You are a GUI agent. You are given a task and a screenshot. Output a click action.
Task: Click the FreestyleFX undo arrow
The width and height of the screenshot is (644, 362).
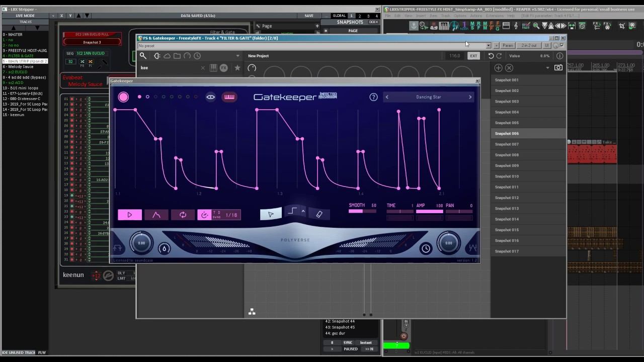pos(491,56)
